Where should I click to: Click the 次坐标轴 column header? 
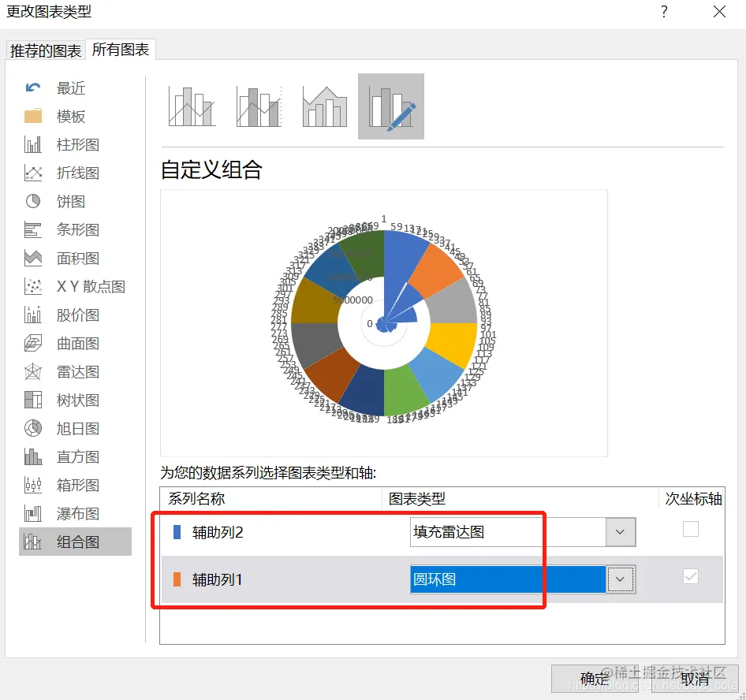(693, 498)
